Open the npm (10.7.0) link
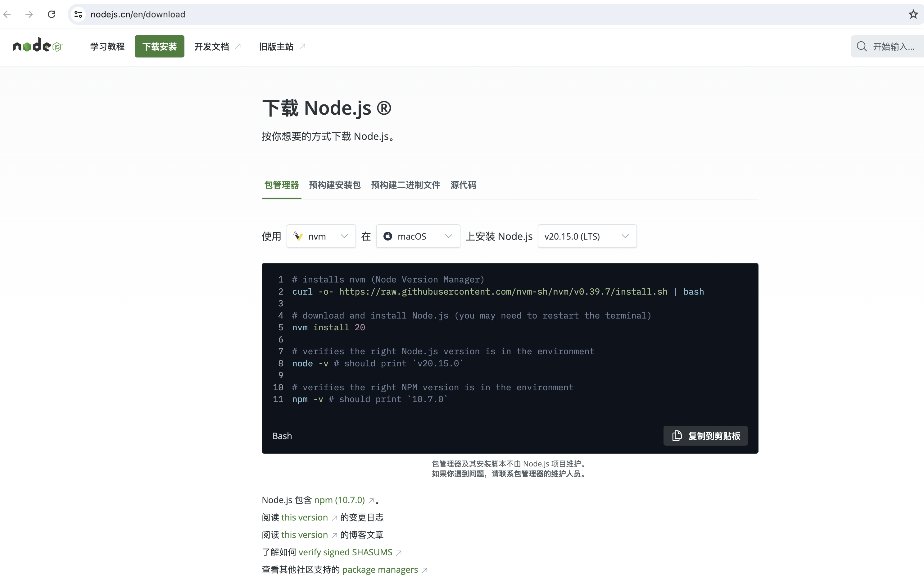This screenshot has width=924, height=578. [339, 500]
